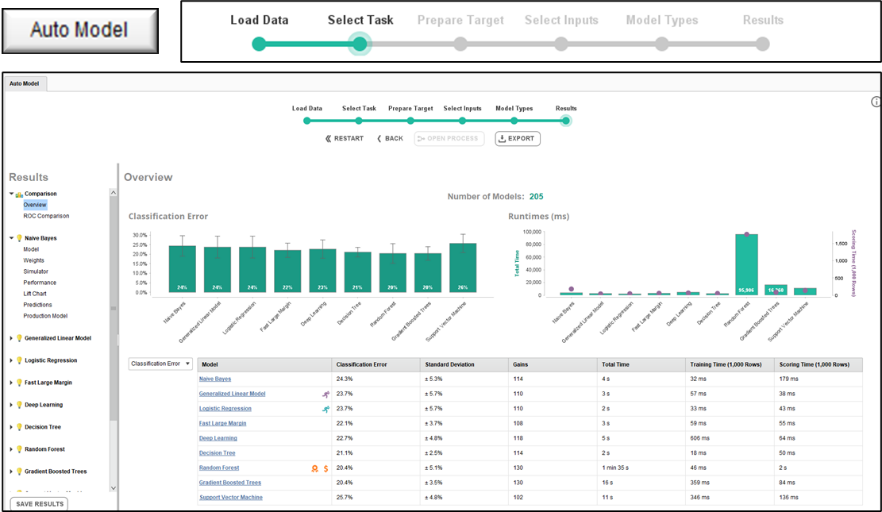Open Naive Bayes Model item
The image size is (882, 512).
31,249
